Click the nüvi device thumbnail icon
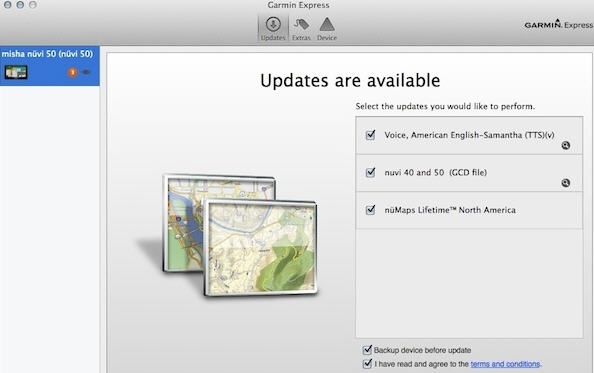This screenshot has width=594, height=373. pos(16,72)
